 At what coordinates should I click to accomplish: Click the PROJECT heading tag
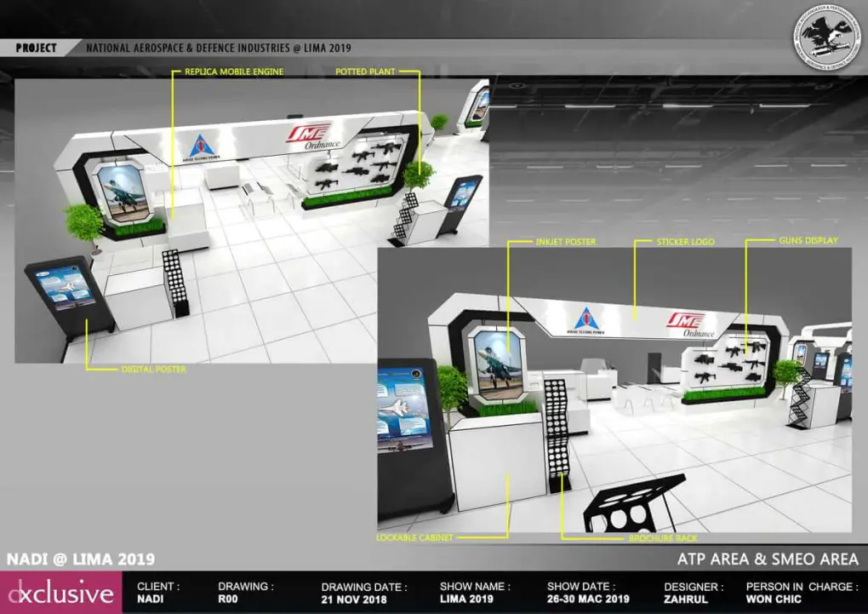pos(36,49)
